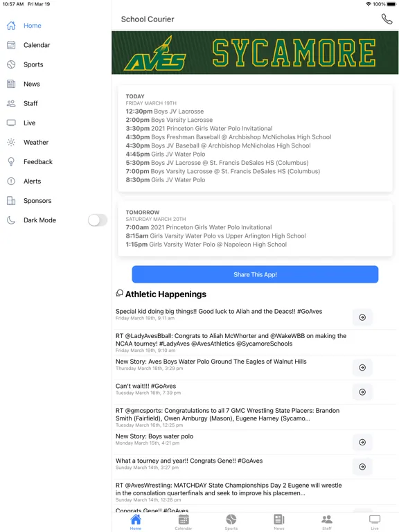Open the News newspaper icon in sidebar
This screenshot has height=532, width=399.
(11, 84)
